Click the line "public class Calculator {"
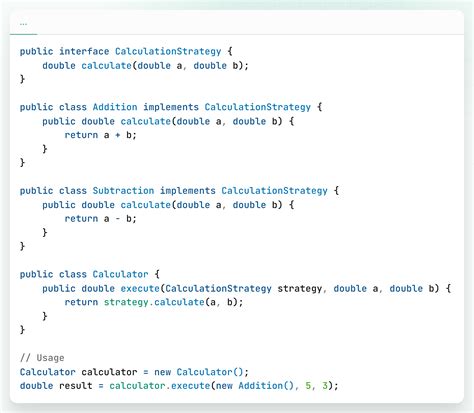The width and height of the screenshot is (474, 413). pos(90,275)
